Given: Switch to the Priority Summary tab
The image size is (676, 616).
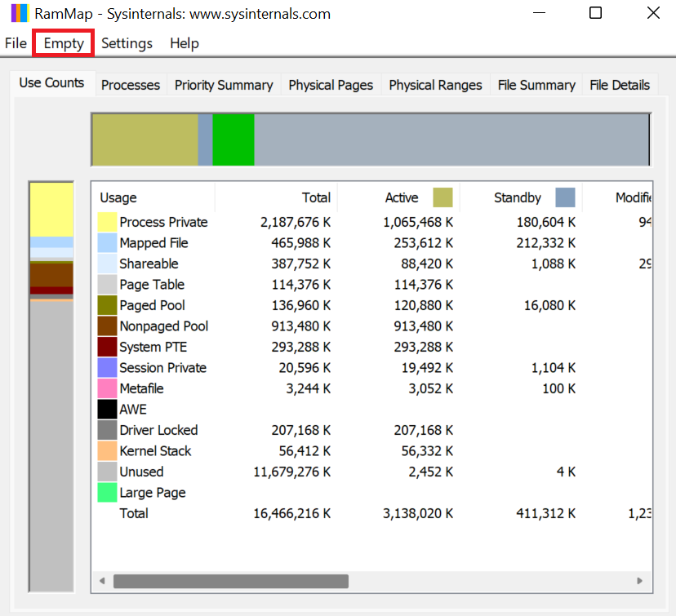Looking at the screenshot, I should coord(223,85).
